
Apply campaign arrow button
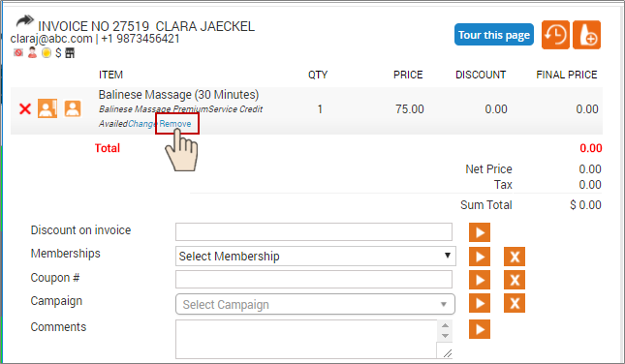click(x=480, y=303)
